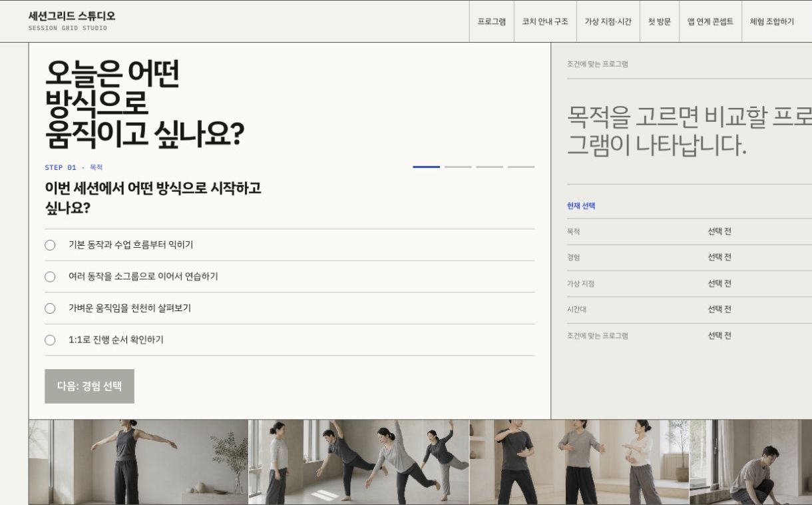Open photo of woman with arms outstretched
812x505 pixels.
point(138,462)
